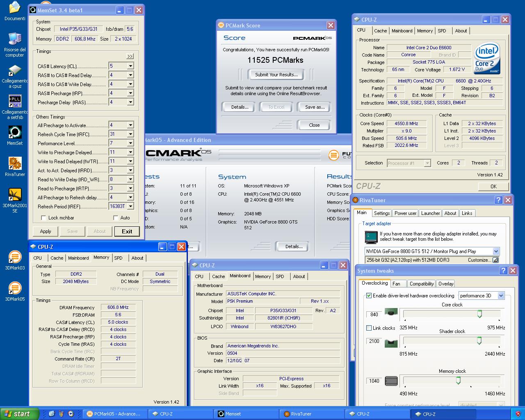This screenshot has width=525, height=420.
Task: Toggle Enable driver-level hardware overclocking checkbox
Action: (369, 296)
